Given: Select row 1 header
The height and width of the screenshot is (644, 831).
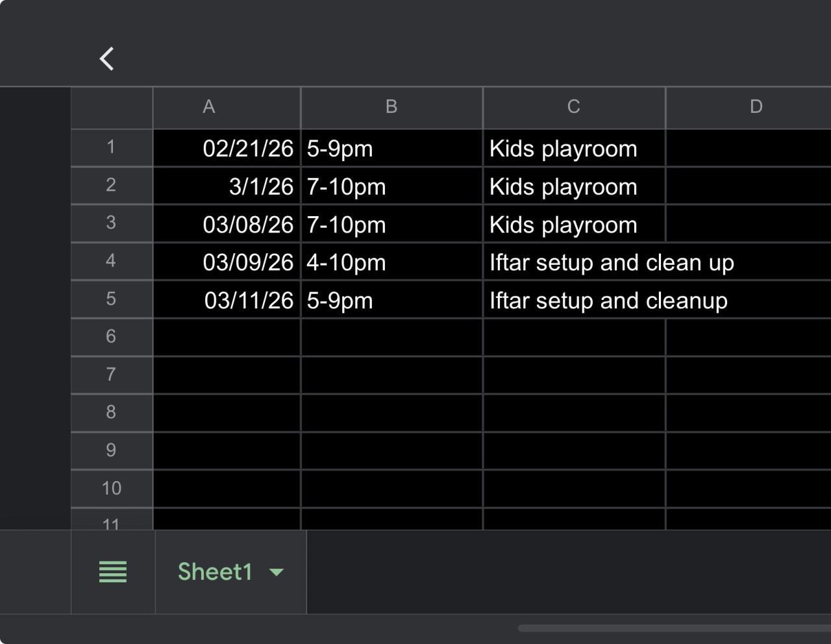Looking at the screenshot, I should (111, 147).
